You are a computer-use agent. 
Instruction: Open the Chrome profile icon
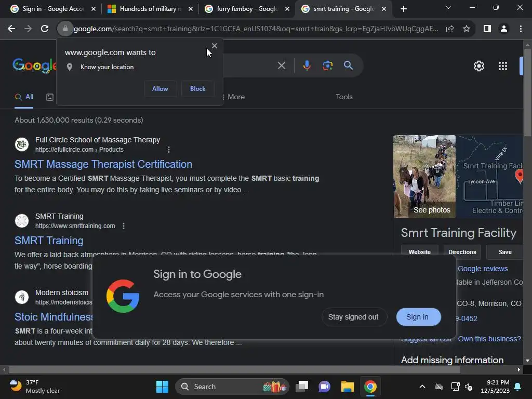point(504,29)
